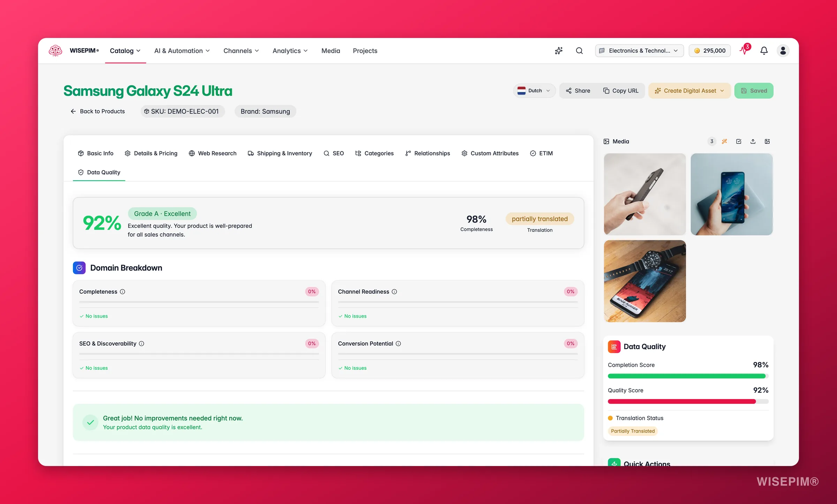This screenshot has width=837, height=504.
Task: Click the green success checkmark circle
Action: coord(90,422)
